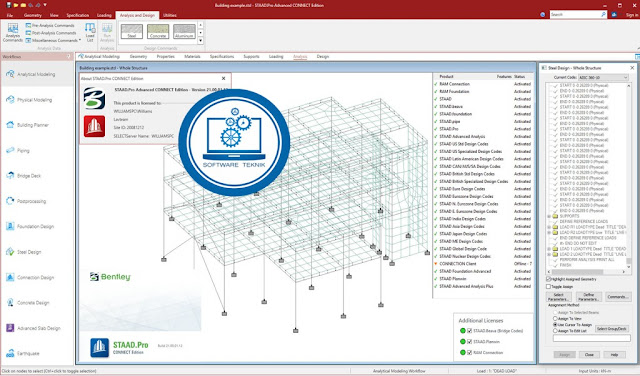Viewport: 640px width, 376px height.
Task: Select Assign To Edit List radio button
Action: 555,331
